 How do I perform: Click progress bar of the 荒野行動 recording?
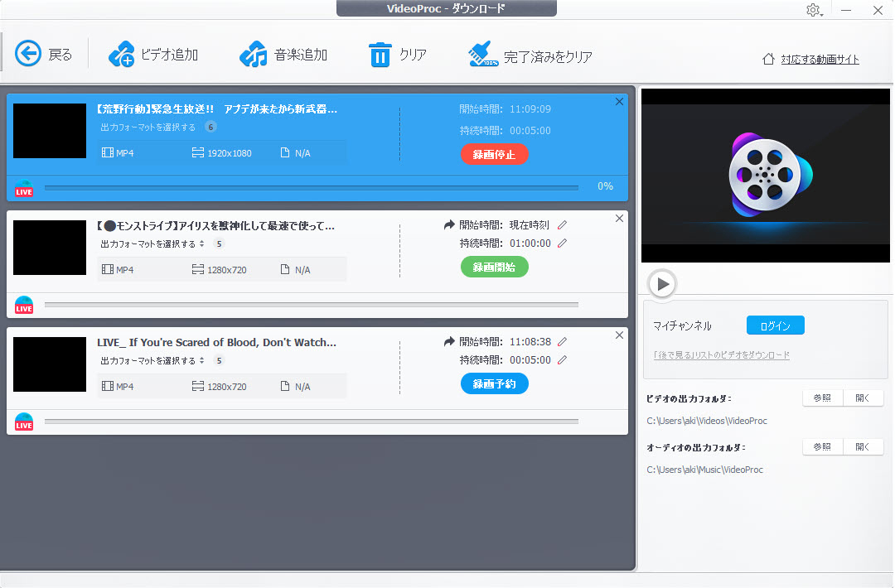coord(311,187)
